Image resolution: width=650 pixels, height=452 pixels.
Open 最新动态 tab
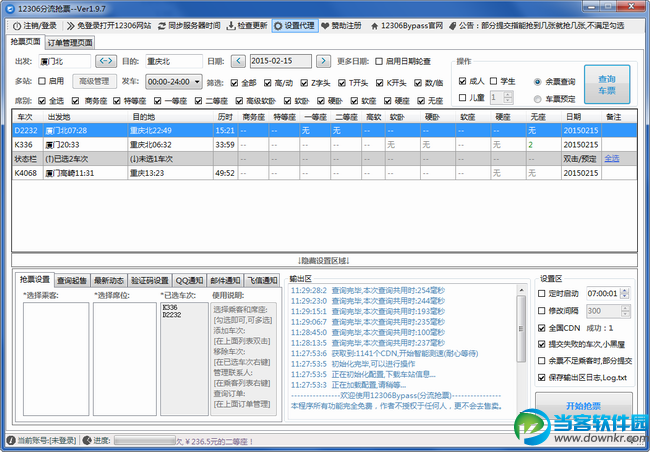click(x=109, y=280)
